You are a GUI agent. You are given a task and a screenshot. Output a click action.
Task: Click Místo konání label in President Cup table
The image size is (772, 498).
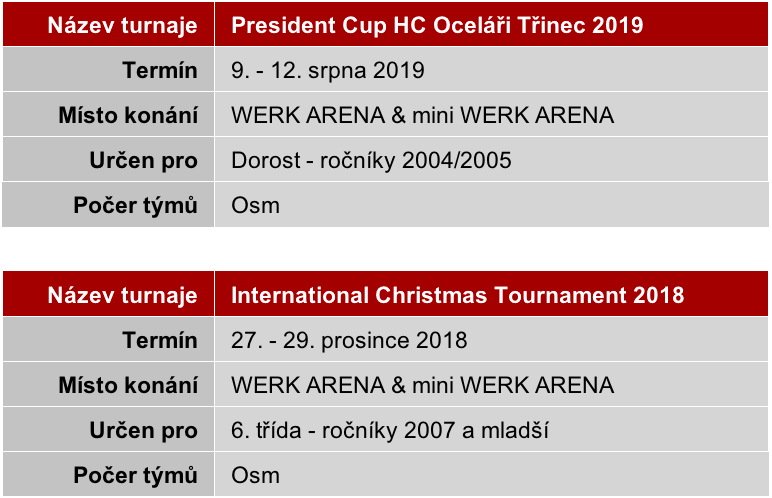coord(127,115)
